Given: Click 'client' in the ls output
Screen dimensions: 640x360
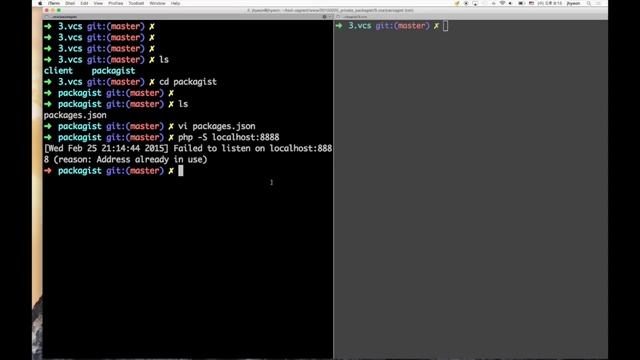Looking at the screenshot, I should (58, 71).
